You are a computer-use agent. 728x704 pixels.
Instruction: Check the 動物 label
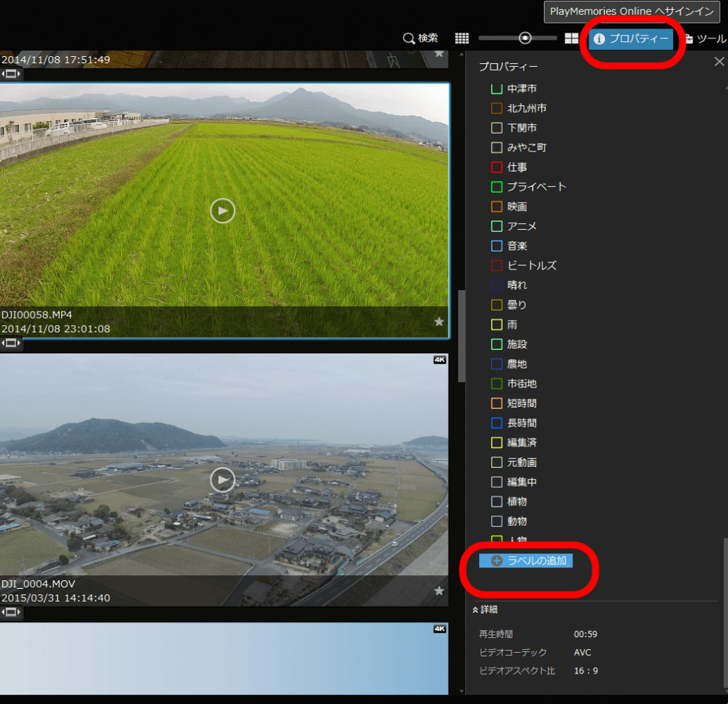(496, 521)
